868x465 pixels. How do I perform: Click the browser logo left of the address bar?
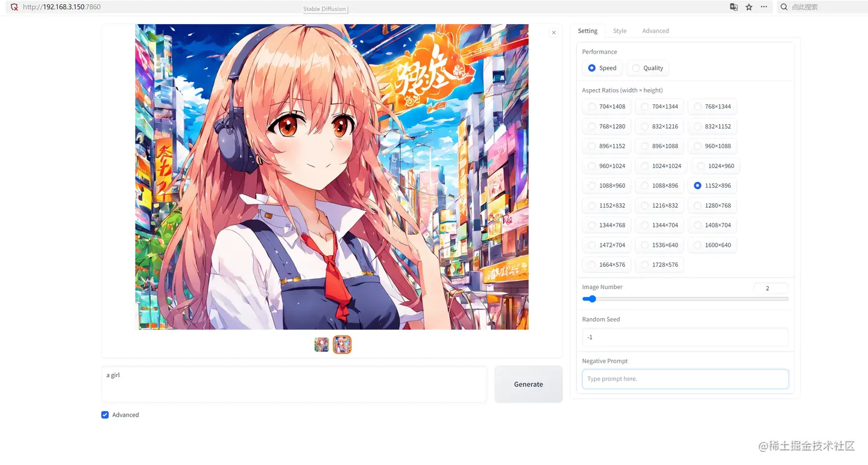point(13,7)
